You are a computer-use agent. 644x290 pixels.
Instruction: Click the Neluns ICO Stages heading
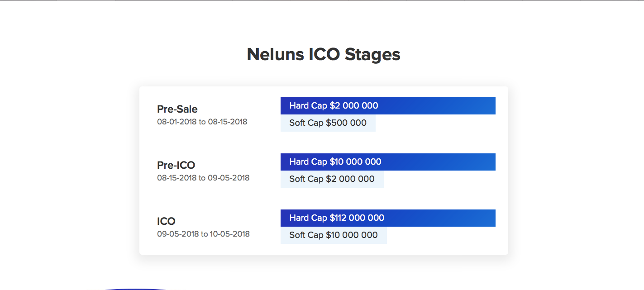[324, 54]
